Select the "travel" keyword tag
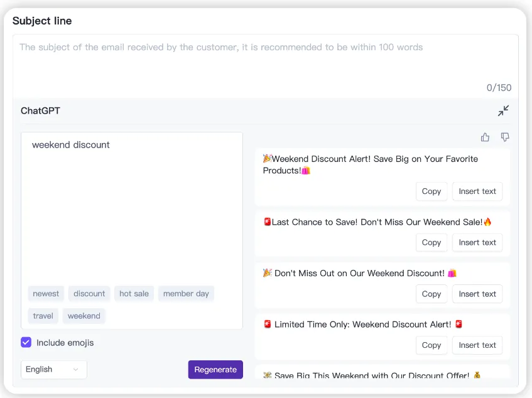 tap(43, 316)
